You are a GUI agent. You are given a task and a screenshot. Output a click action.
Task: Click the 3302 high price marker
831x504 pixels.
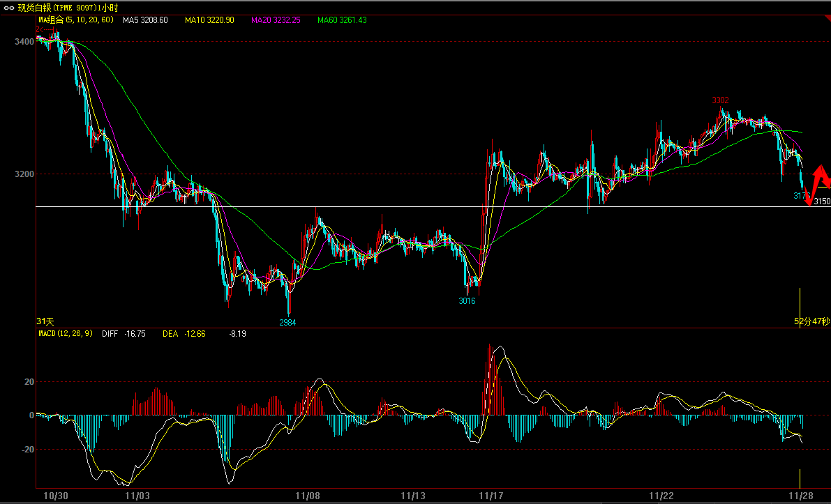pyautogui.click(x=721, y=101)
